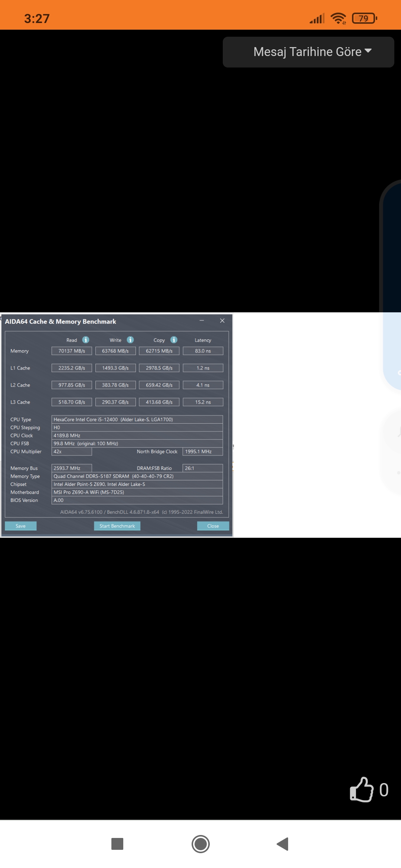Click the Memory Type field Quad Channel DDR5-5187

(137, 476)
